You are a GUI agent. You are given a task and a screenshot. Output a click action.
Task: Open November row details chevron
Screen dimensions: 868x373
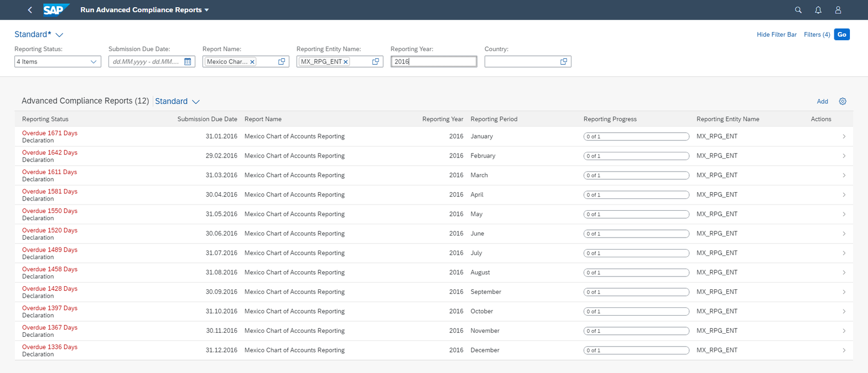coord(844,331)
